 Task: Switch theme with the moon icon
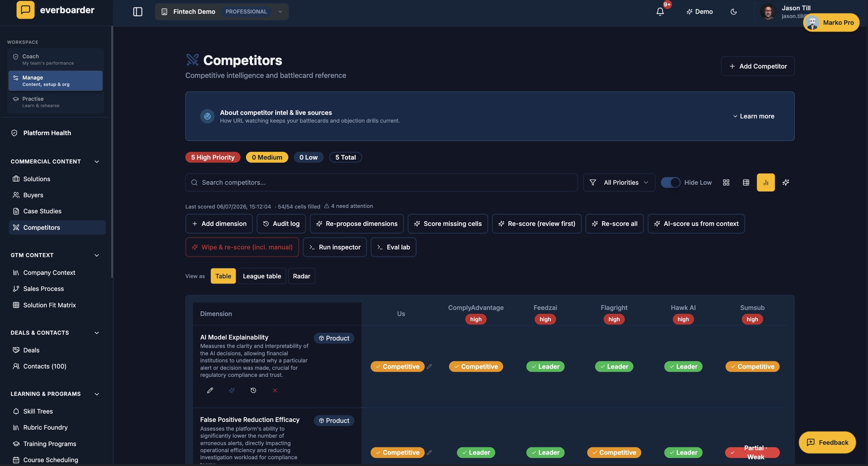733,12
